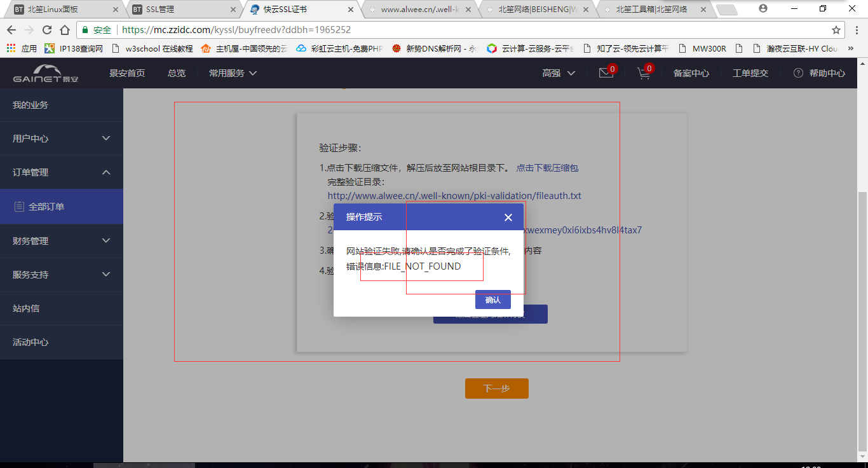Open a new browser tab
This screenshot has height=468, width=868.
726,10
